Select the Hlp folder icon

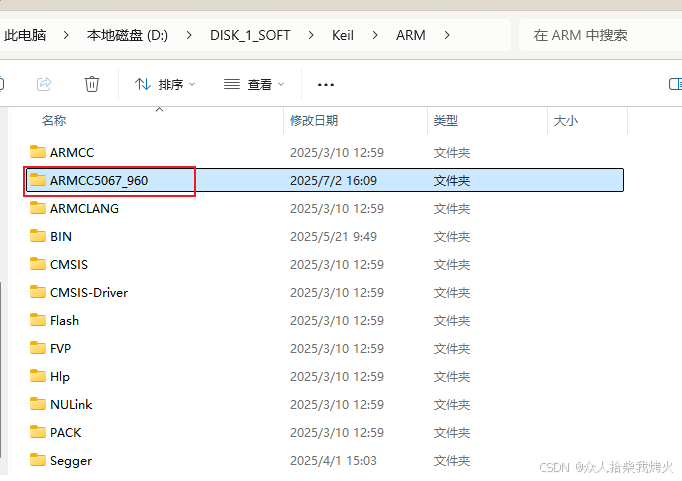pos(38,376)
